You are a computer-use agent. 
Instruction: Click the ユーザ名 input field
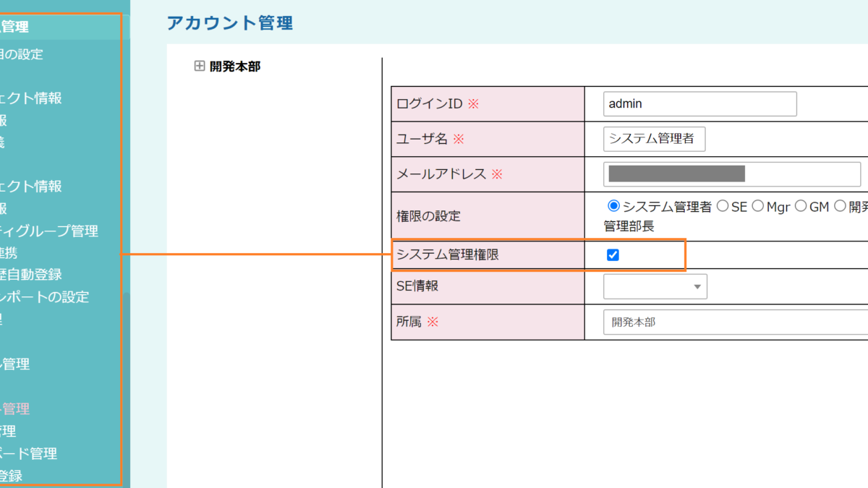point(654,139)
